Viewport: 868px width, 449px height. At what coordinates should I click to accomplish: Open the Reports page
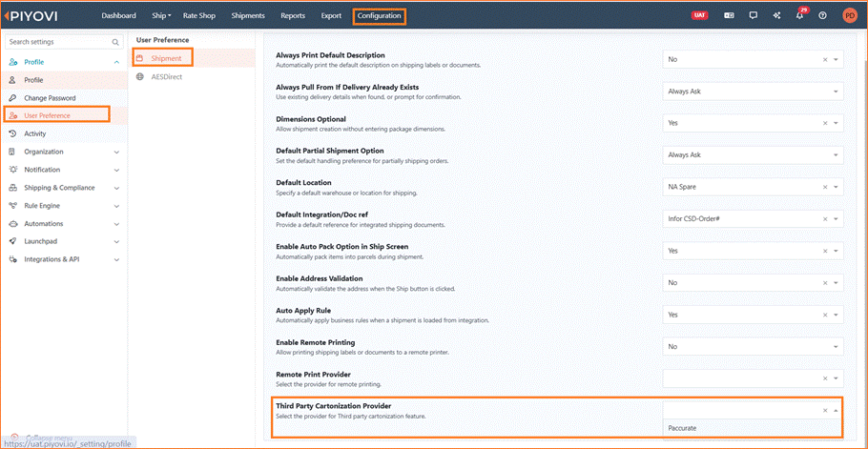point(293,16)
